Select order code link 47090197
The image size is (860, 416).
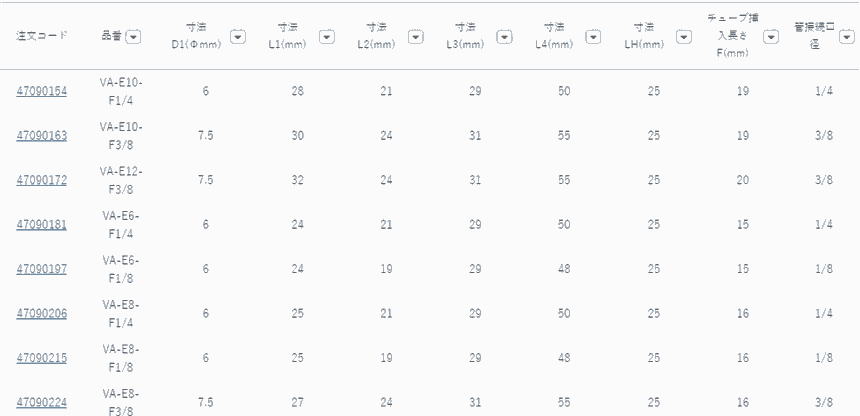pos(42,269)
